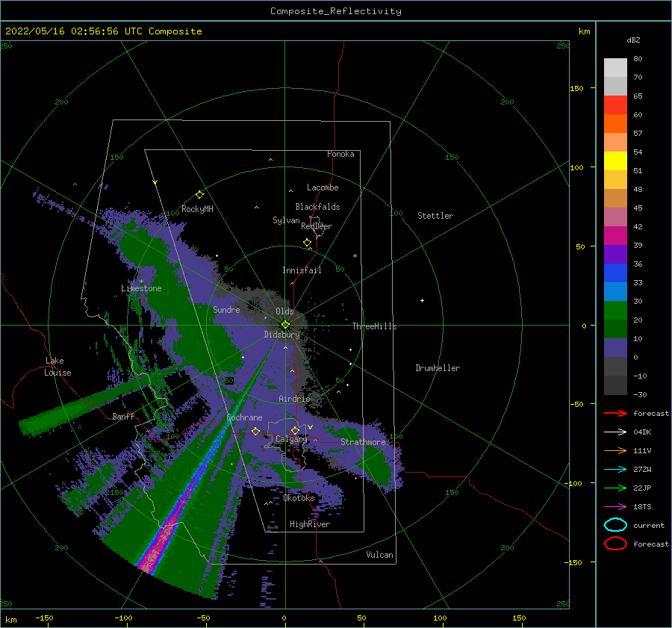Click the RockyMH label

(197, 209)
